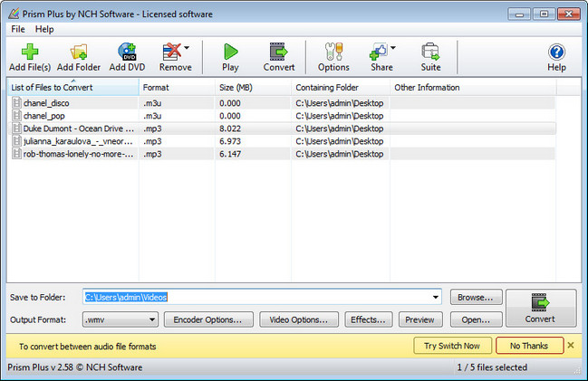
Task: Expand the Remove dropdown arrow
Action: 187,47
